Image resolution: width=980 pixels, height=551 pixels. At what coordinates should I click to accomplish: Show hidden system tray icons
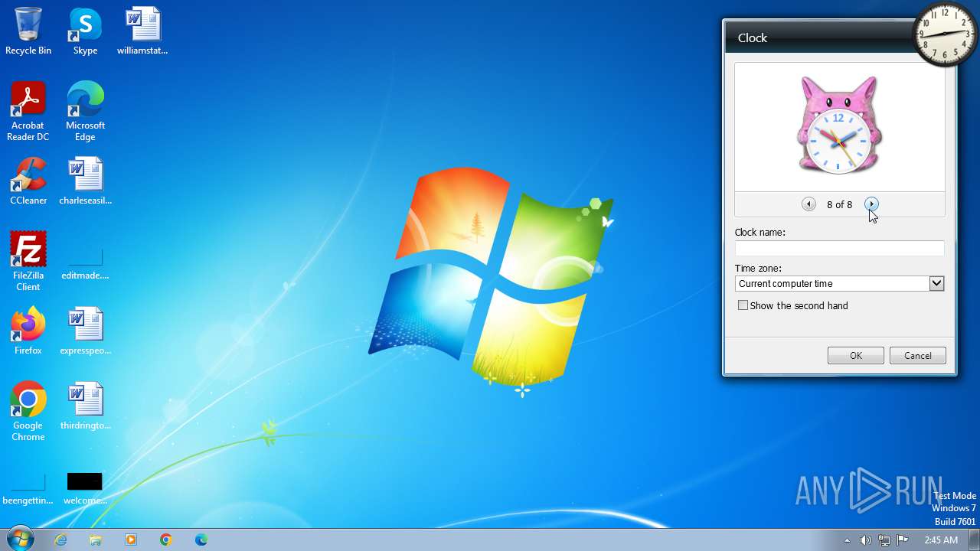click(x=847, y=540)
